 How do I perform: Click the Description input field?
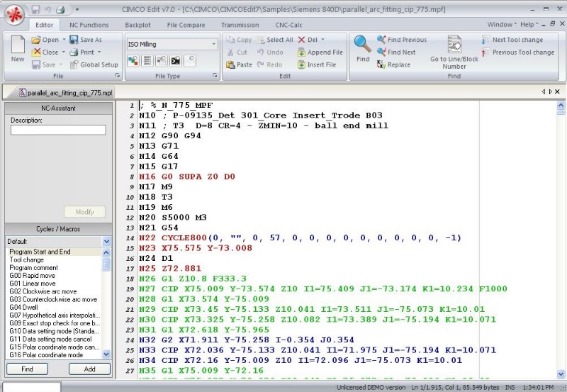coord(58,130)
